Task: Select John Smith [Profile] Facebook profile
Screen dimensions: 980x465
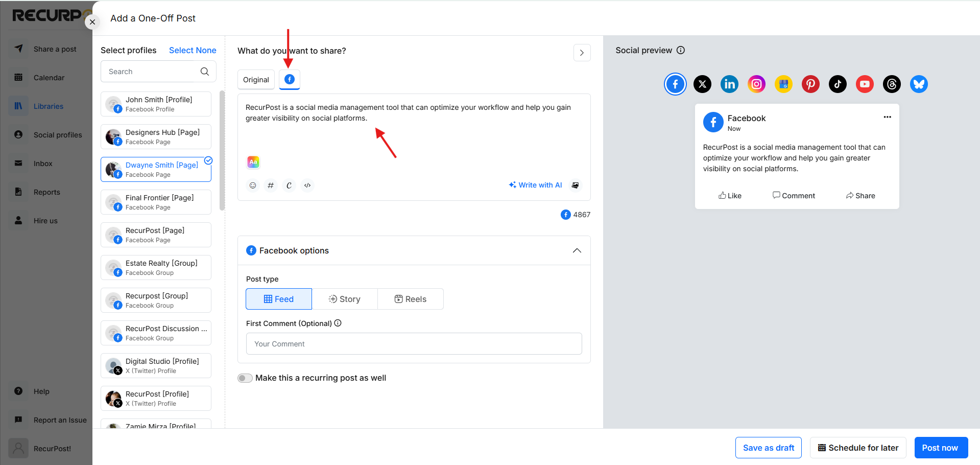Action: point(156,104)
